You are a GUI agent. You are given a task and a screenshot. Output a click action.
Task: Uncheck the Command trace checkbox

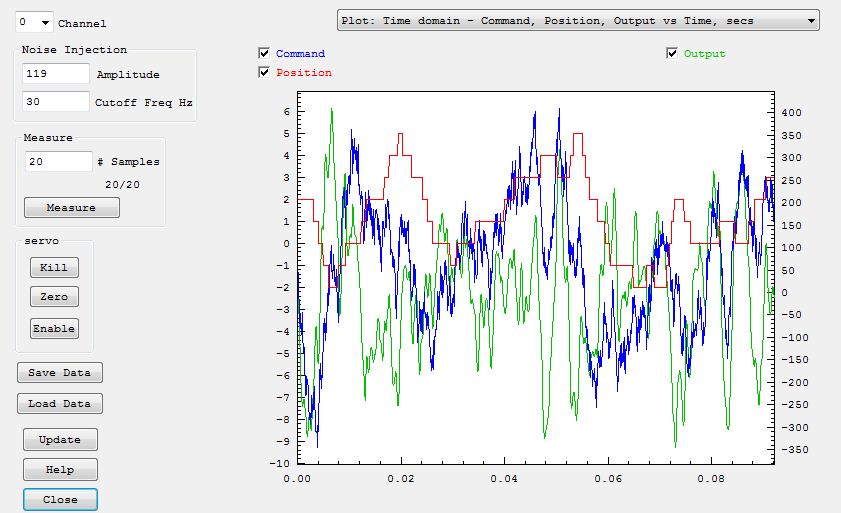click(x=264, y=54)
